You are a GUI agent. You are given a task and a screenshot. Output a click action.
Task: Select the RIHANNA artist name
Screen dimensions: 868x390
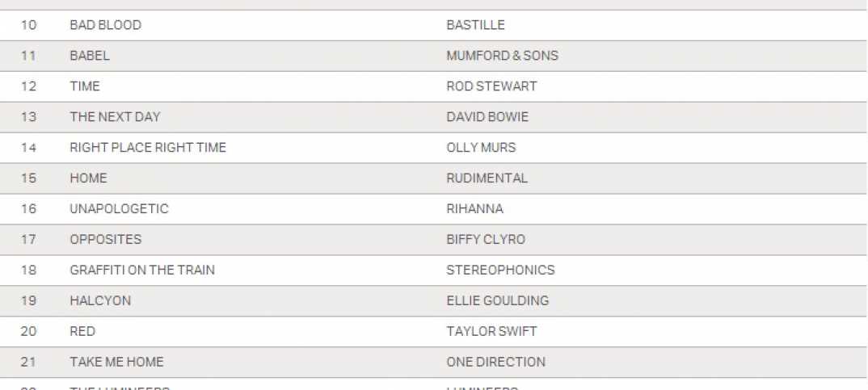click(x=474, y=209)
